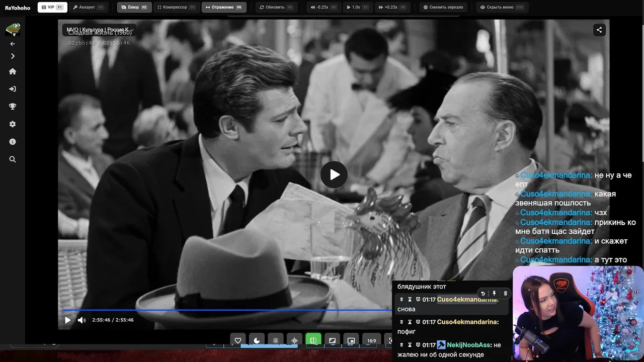Click the blue video progress bar

tap(226, 310)
